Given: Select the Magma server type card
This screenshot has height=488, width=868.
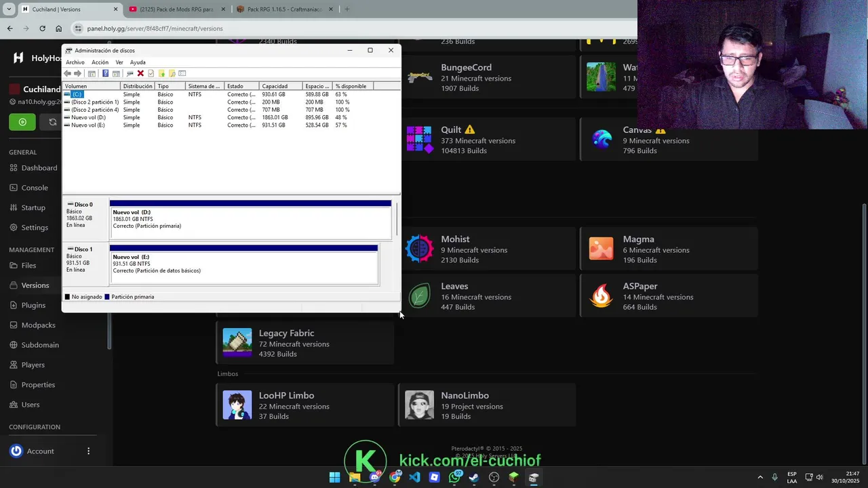Looking at the screenshot, I should 669,249.
